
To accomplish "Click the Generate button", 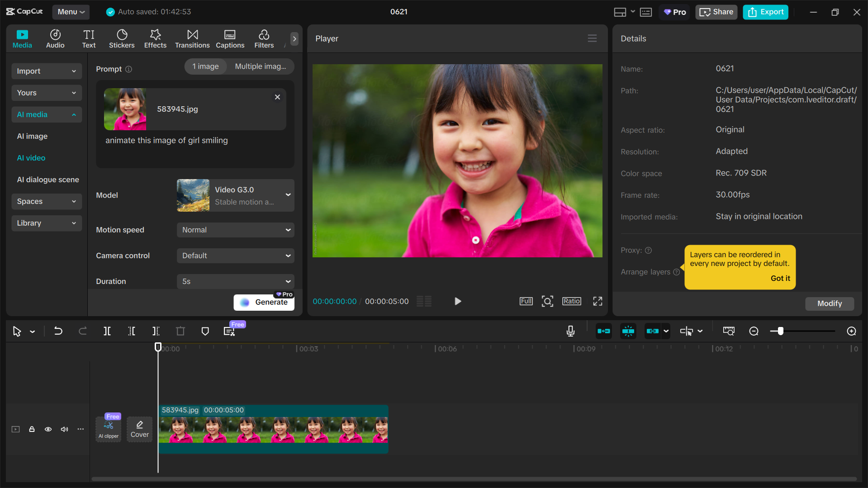I will [x=264, y=302].
